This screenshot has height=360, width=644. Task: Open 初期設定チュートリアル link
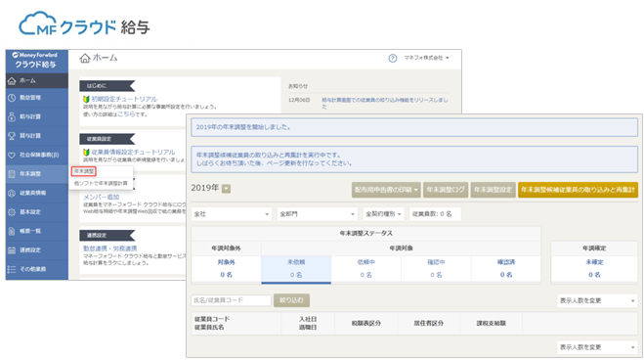click(x=124, y=99)
